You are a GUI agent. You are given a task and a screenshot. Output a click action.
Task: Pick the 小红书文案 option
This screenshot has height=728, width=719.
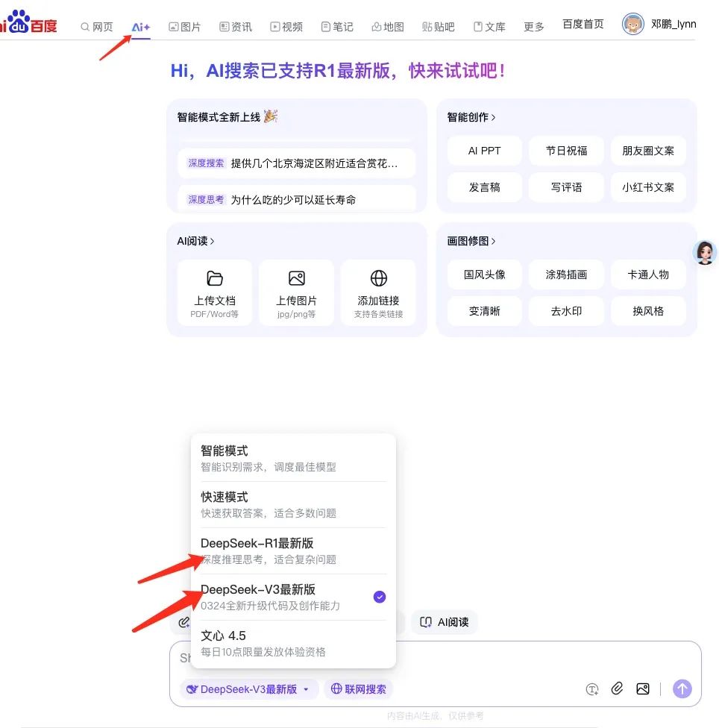(648, 187)
